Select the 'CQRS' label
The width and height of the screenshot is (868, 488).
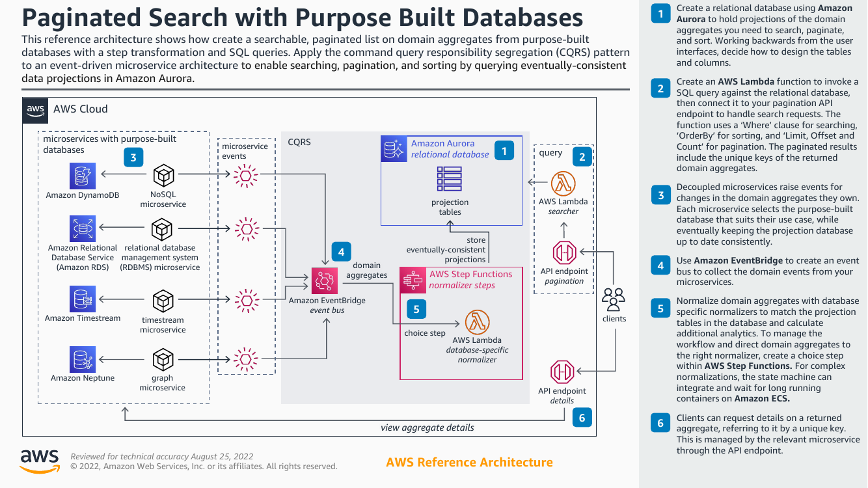[x=299, y=142]
